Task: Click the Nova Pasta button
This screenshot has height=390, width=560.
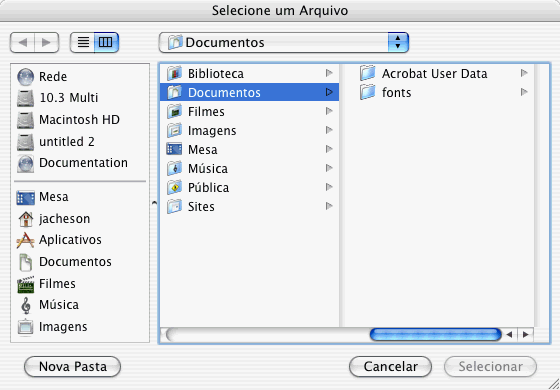Action: click(x=72, y=366)
